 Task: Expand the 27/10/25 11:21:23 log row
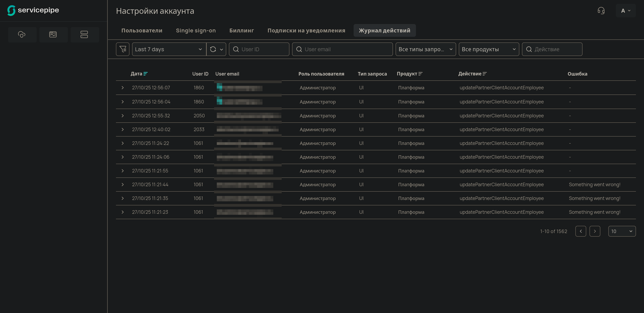pos(123,212)
